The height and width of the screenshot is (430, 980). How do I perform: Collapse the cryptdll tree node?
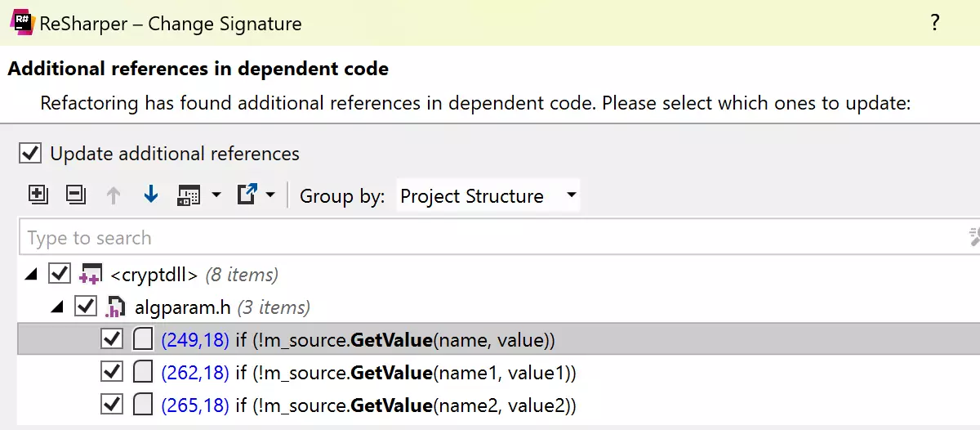tap(31, 275)
